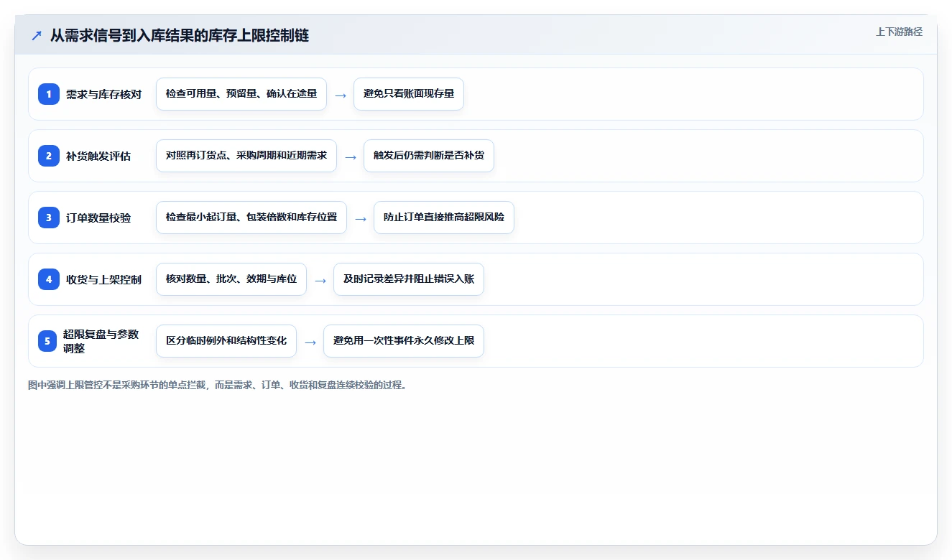Click the 及时记录差异并阻止错误入账 box
This screenshot has width=952, height=560.
[409, 279]
